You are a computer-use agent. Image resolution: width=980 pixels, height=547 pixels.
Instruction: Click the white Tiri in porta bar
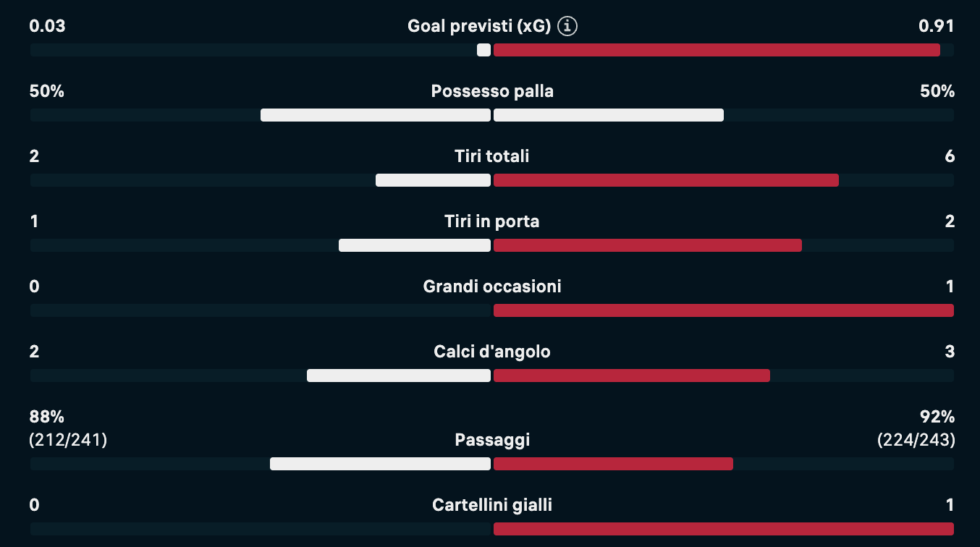coord(415,245)
